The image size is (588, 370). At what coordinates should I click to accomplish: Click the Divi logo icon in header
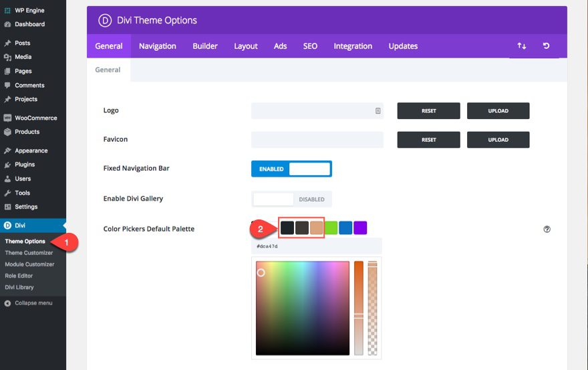point(105,20)
